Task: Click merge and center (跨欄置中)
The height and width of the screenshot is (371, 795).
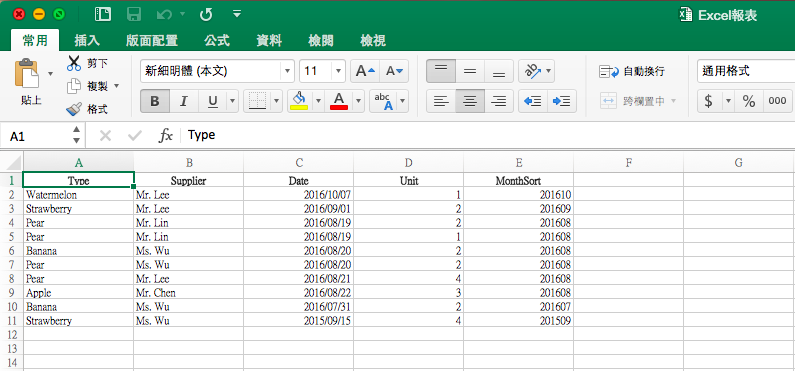Action: click(632, 101)
